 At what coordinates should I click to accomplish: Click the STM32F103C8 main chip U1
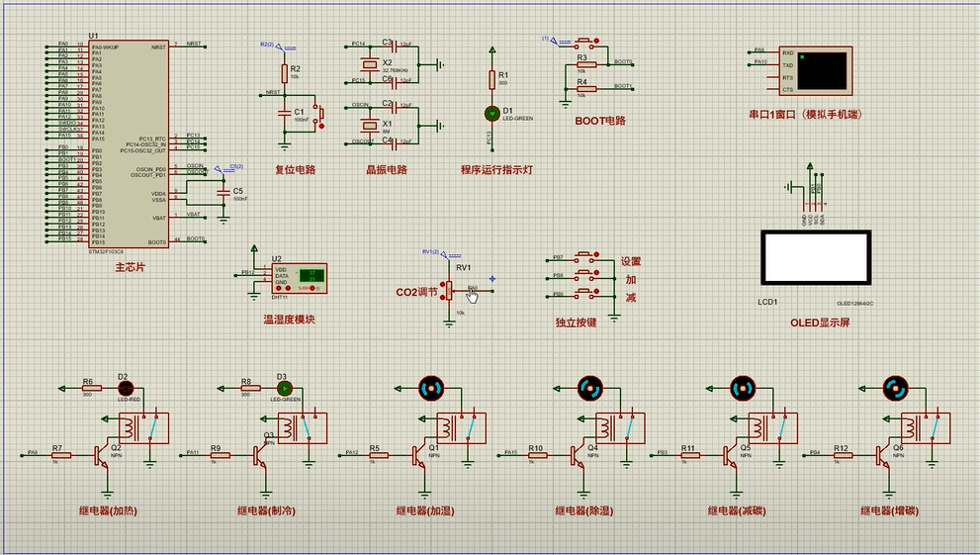129,143
